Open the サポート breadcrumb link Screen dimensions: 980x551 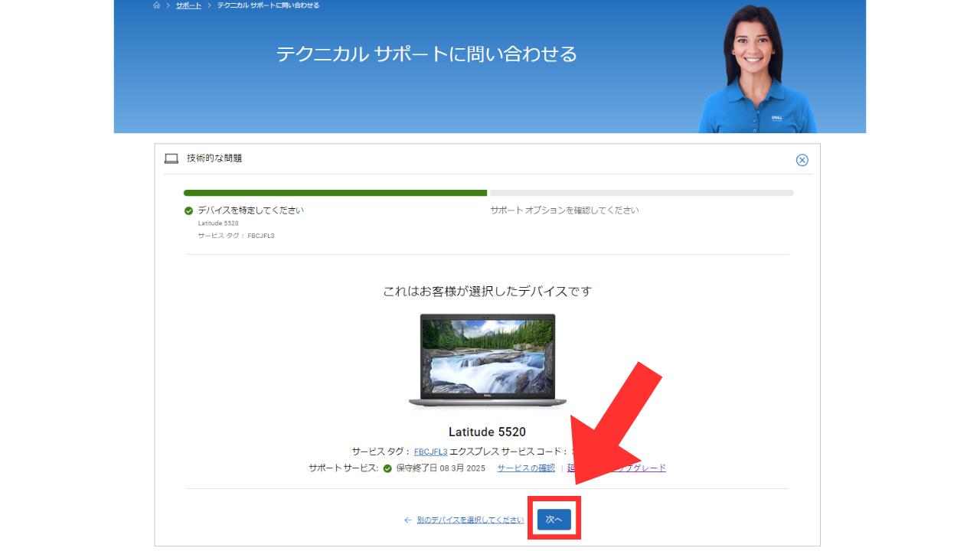pyautogui.click(x=188, y=5)
